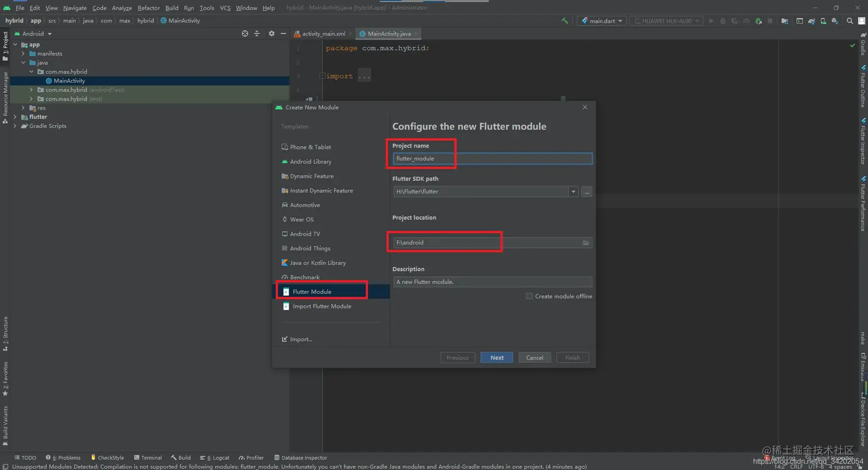
Task: Switch to MainActivity.java tab
Action: pyautogui.click(x=389, y=34)
